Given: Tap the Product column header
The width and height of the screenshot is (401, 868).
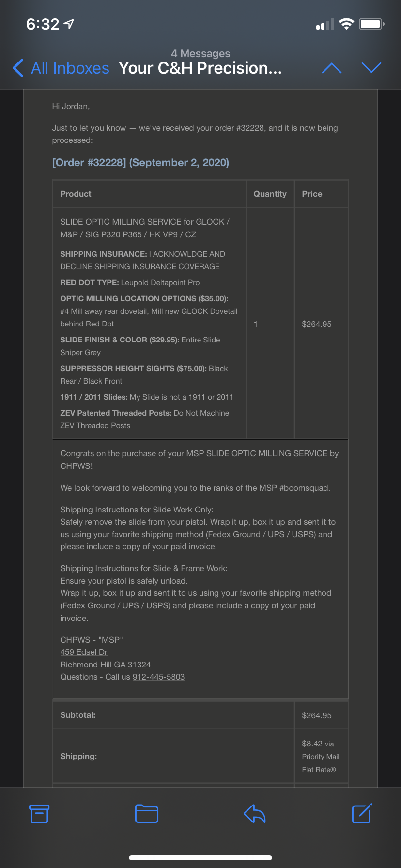Looking at the screenshot, I should [x=76, y=194].
